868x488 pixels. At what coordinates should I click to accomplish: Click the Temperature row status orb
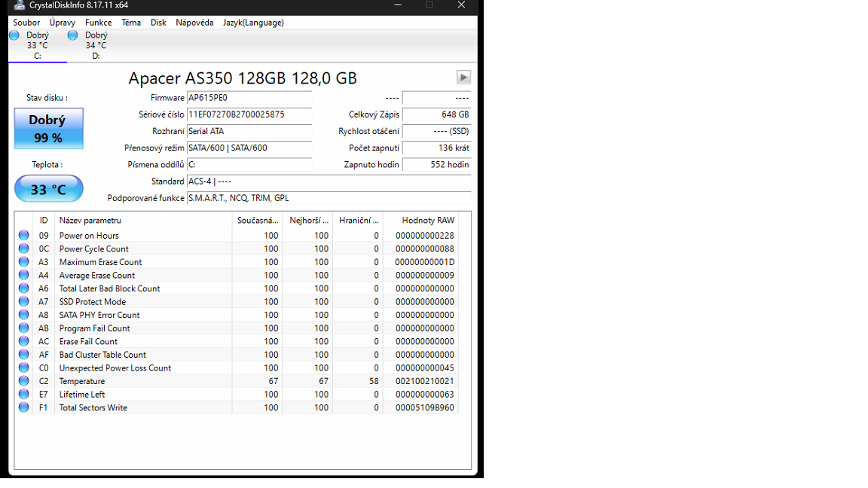[x=23, y=381]
